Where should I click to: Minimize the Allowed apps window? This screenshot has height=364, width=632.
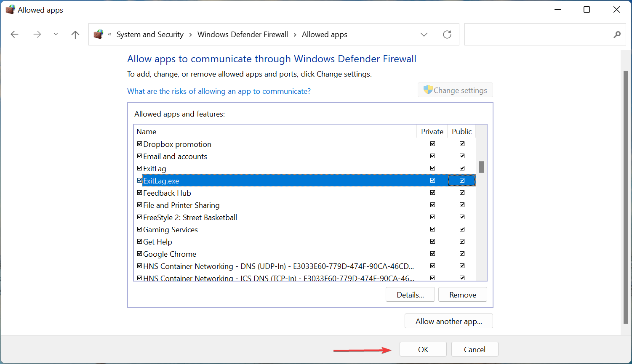[x=558, y=10]
